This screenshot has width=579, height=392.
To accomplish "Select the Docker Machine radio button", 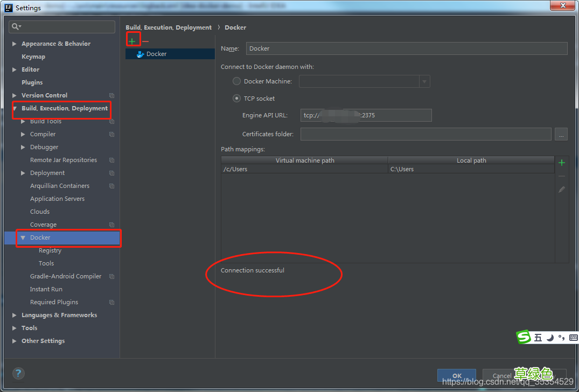I will point(236,81).
